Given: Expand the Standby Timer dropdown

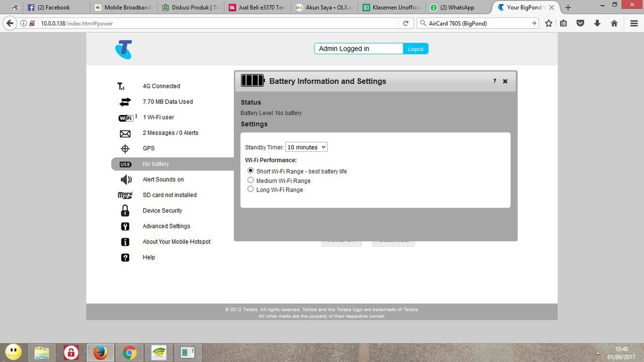Looking at the screenshot, I should coord(306,147).
